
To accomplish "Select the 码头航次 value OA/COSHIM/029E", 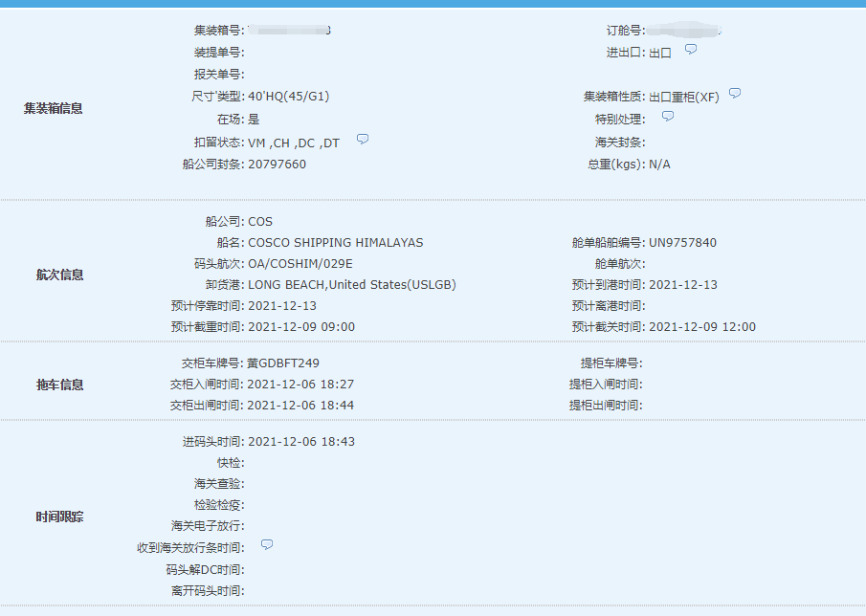I will pyautogui.click(x=300, y=264).
